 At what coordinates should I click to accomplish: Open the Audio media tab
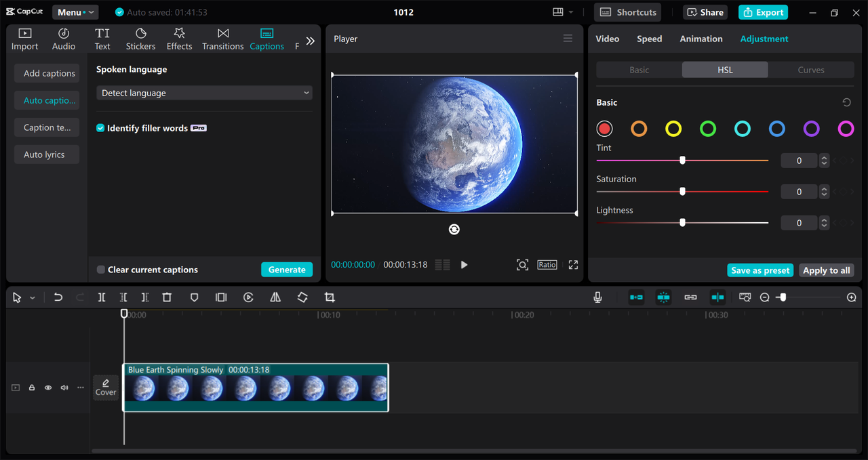tap(64, 39)
